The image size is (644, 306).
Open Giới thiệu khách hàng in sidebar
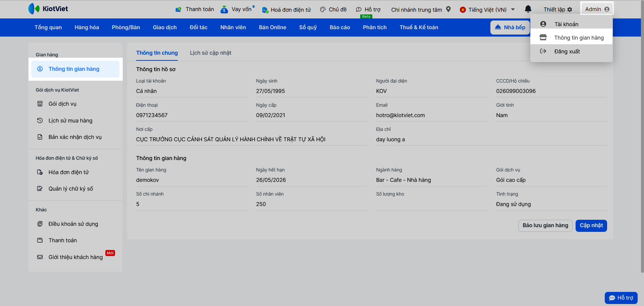click(x=75, y=257)
